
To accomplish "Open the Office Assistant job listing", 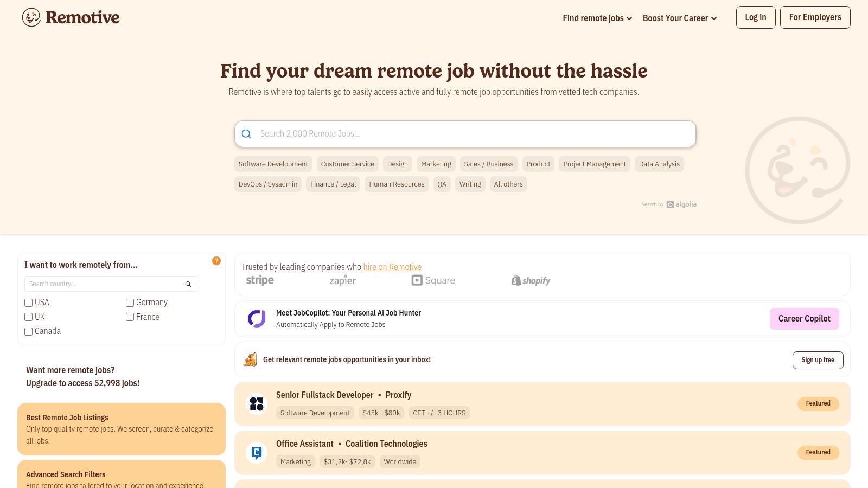I will 542,453.
